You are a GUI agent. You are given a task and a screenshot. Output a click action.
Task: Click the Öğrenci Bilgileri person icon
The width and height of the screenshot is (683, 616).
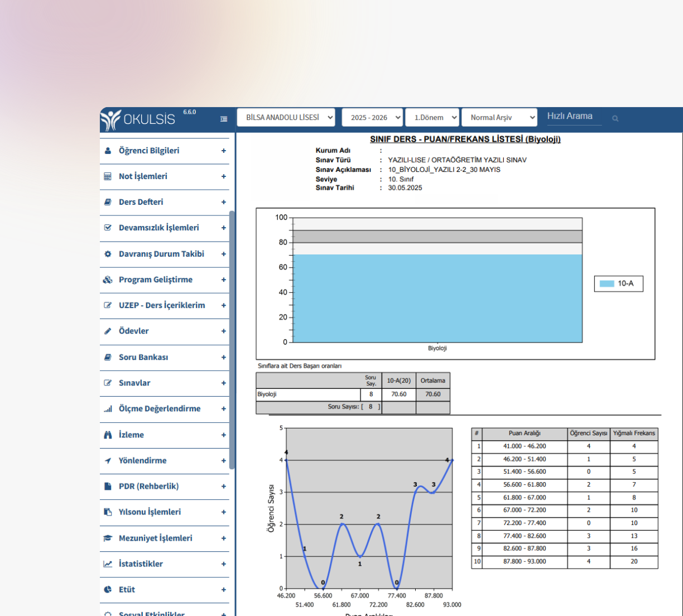point(108,151)
